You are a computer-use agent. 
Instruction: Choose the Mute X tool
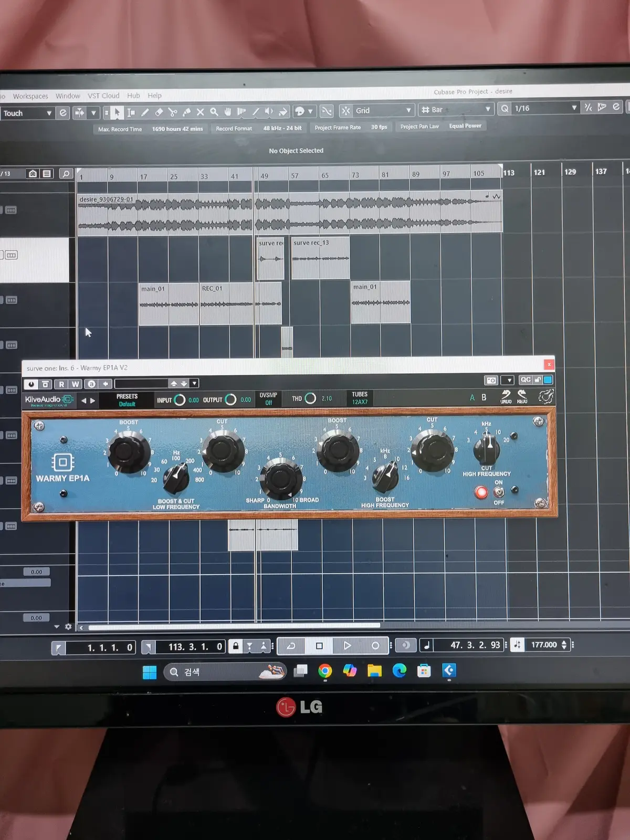pos(200,112)
